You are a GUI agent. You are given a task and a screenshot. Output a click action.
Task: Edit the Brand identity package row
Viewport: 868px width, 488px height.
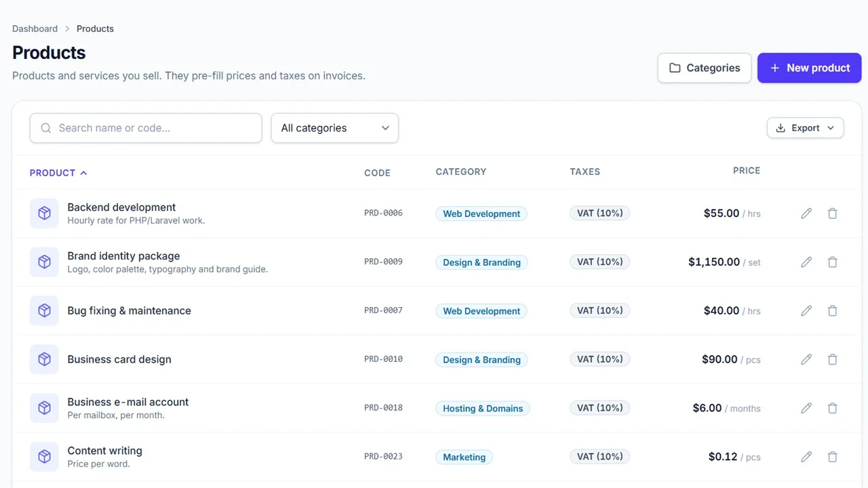pyautogui.click(x=806, y=262)
